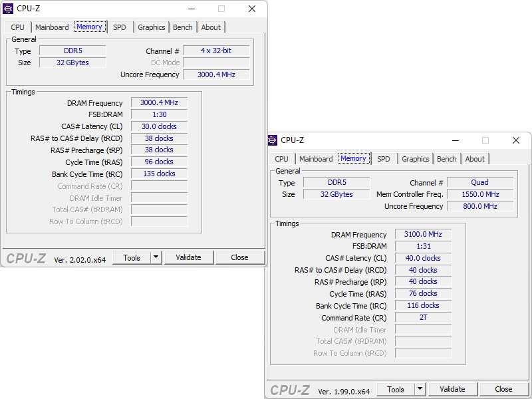This screenshot has height=399, width=532.
Task: Open the SPD tab in the 1.99.0 window
Action: pos(384,159)
